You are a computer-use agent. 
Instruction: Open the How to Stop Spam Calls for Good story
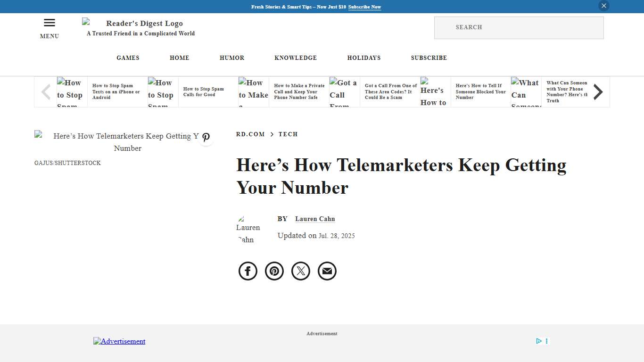click(x=204, y=91)
